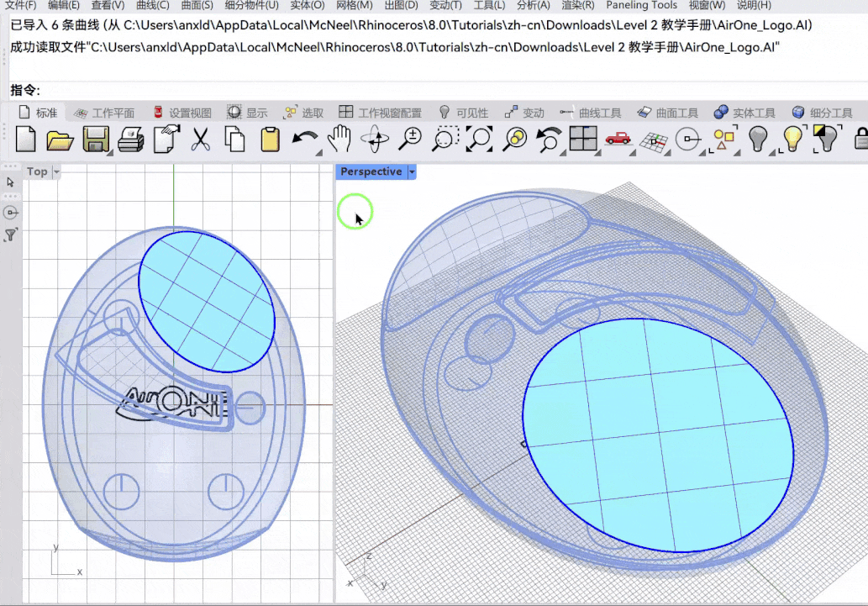Image resolution: width=868 pixels, height=606 pixels.
Task: Click the Print icon
Action: pyautogui.click(x=131, y=139)
